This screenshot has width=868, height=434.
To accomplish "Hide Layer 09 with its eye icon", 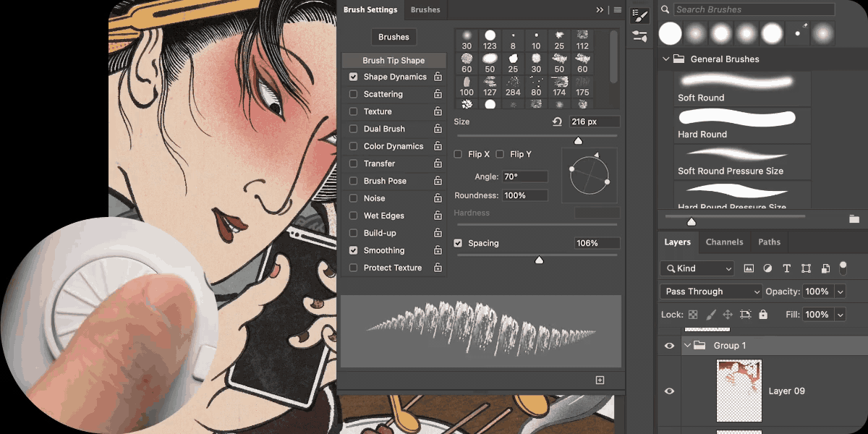I will coord(669,391).
